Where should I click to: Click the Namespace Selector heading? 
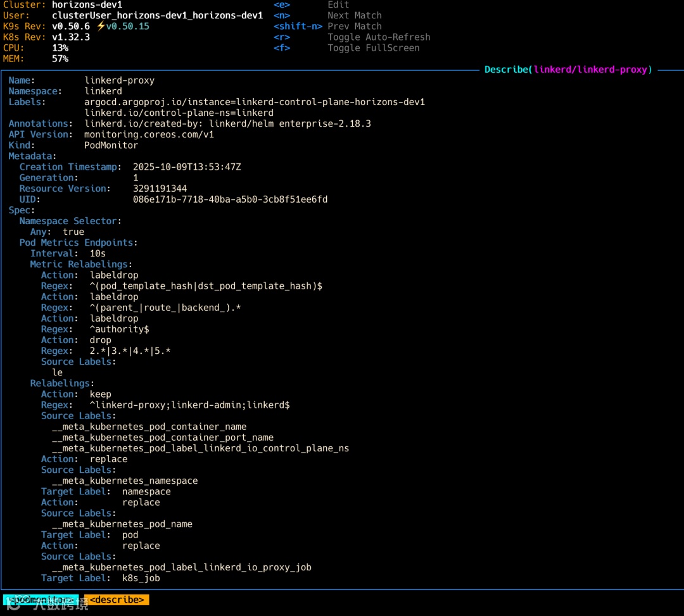[x=70, y=221]
